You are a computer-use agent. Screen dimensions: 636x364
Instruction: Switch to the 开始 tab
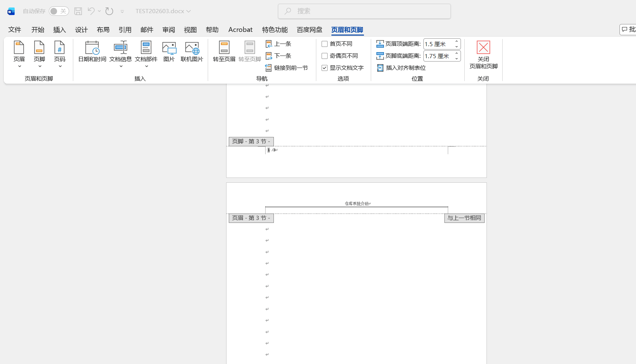pos(38,30)
